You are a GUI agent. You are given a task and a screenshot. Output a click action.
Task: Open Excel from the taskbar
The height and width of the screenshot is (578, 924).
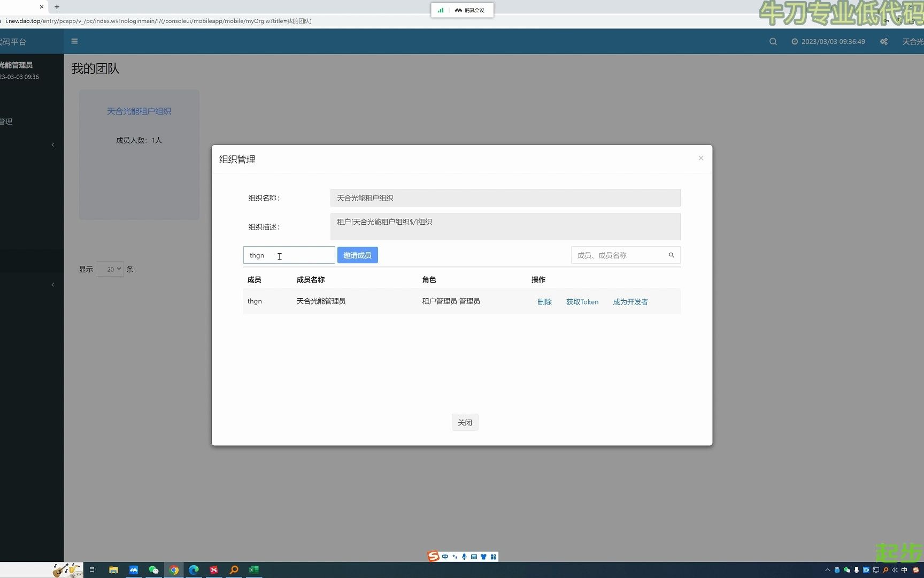[x=254, y=570]
